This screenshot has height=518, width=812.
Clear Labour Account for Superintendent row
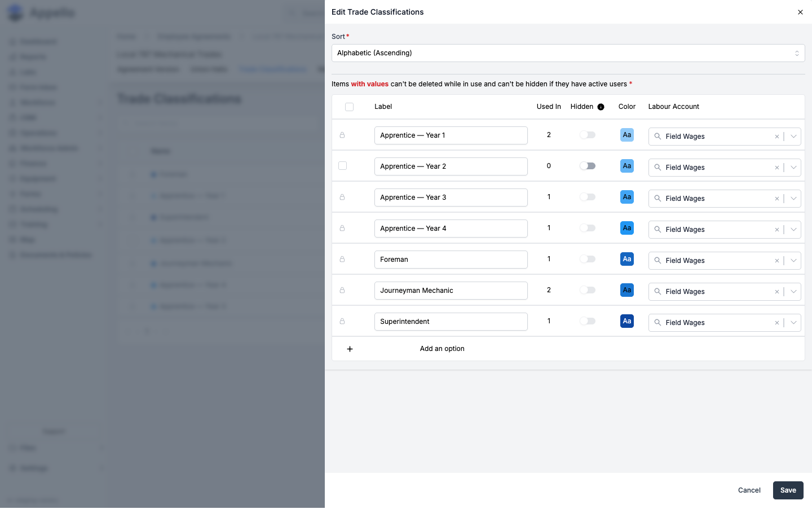[777, 323]
